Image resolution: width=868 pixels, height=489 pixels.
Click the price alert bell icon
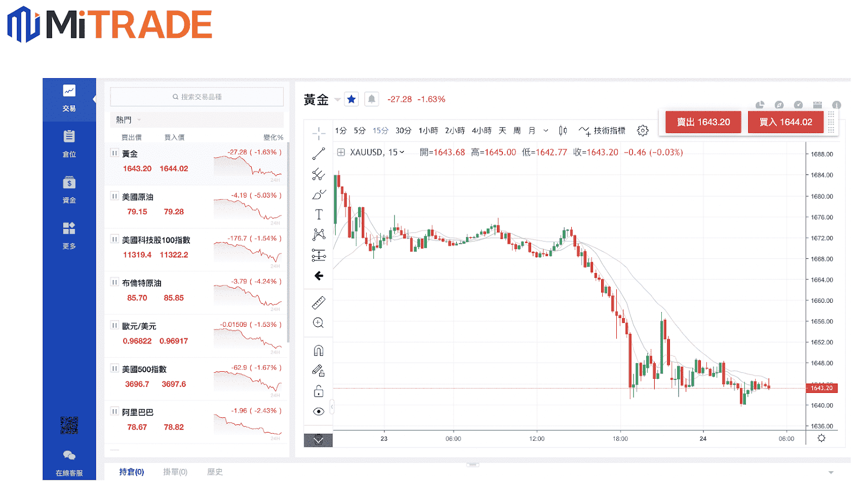click(x=372, y=99)
